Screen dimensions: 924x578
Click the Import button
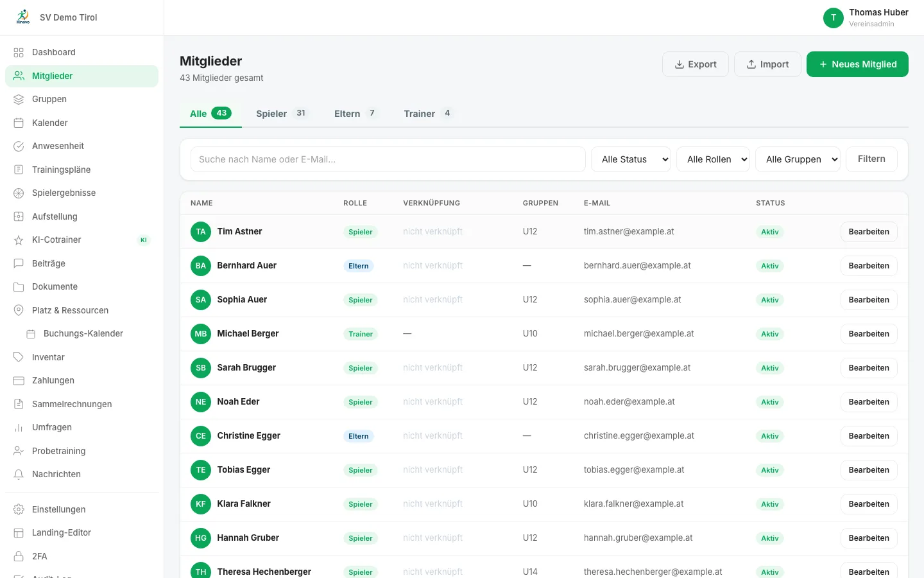(768, 64)
